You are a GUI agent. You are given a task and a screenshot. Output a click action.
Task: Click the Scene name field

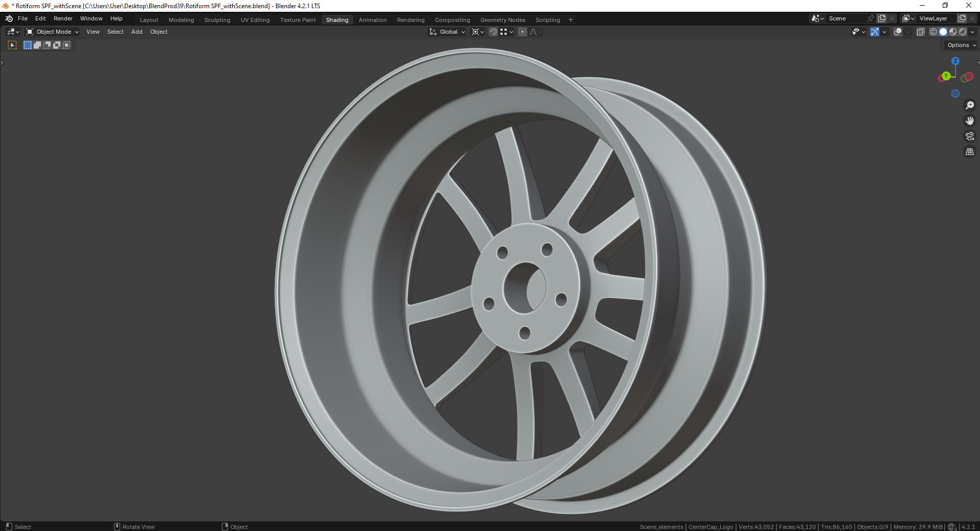tap(846, 18)
